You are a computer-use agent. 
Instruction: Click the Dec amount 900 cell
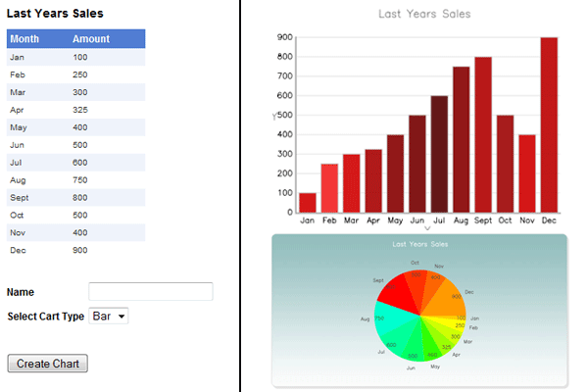pos(80,250)
